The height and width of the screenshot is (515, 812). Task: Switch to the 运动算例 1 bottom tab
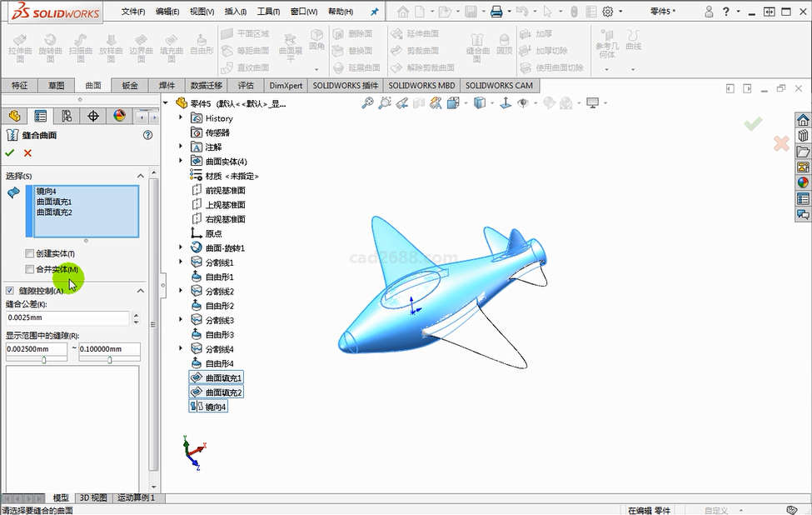136,498
